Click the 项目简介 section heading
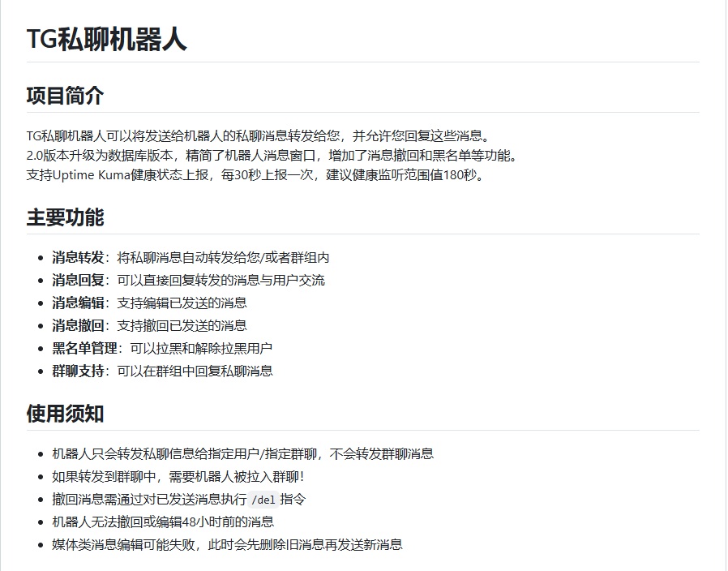 tap(65, 95)
